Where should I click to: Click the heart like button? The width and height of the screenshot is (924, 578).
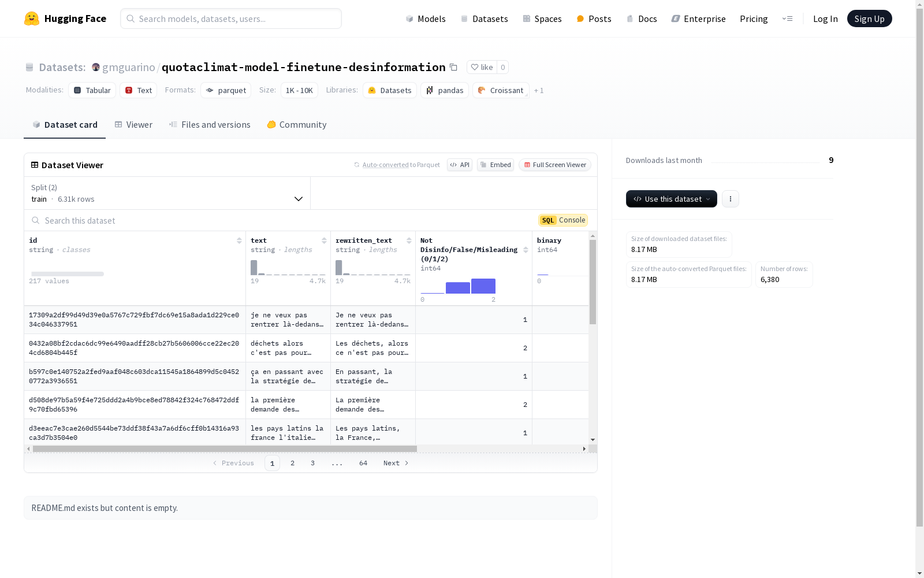click(482, 67)
